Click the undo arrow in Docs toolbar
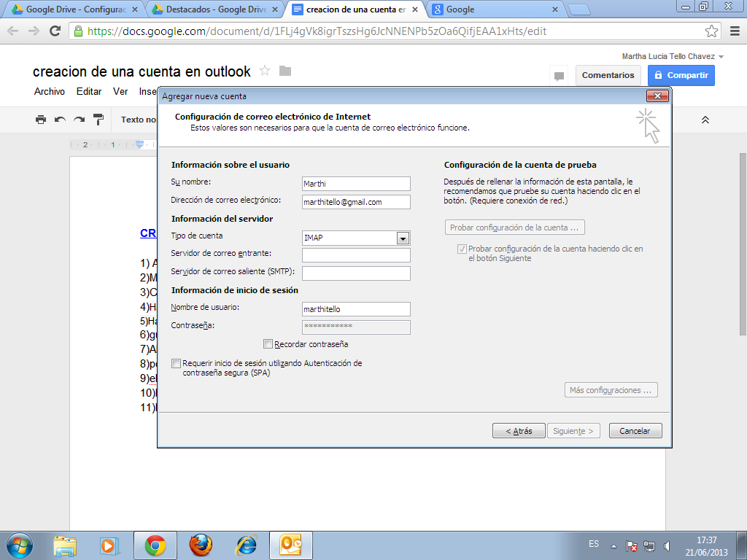The image size is (747, 560). tap(60, 120)
